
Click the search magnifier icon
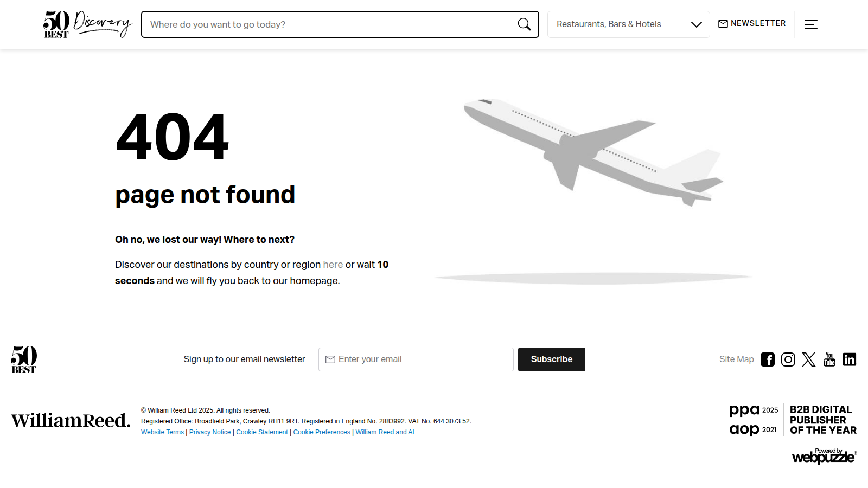click(x=524, y=24)
